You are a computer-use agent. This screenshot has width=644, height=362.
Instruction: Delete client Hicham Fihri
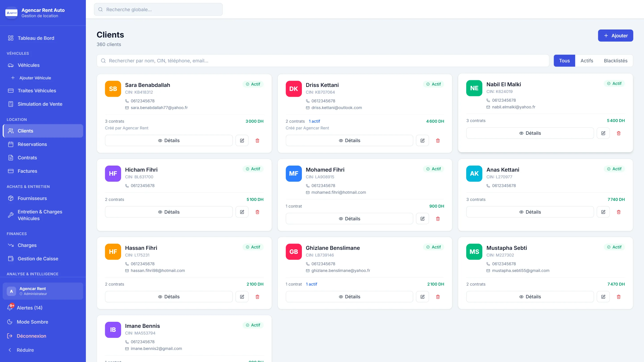[x=257, y=212]
